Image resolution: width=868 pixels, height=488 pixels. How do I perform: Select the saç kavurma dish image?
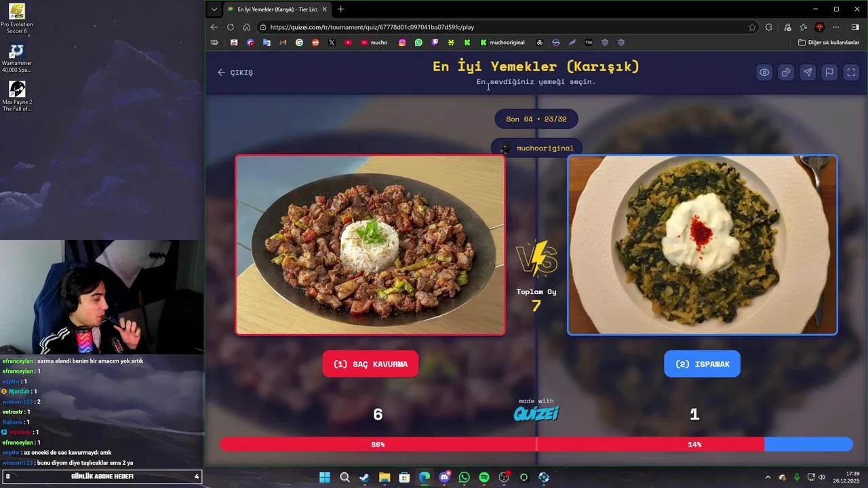click(x=370, y=245)
